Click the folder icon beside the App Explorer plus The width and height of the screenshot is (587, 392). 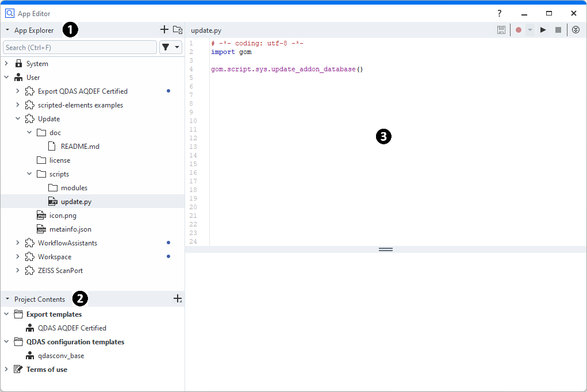click(178, 30)
